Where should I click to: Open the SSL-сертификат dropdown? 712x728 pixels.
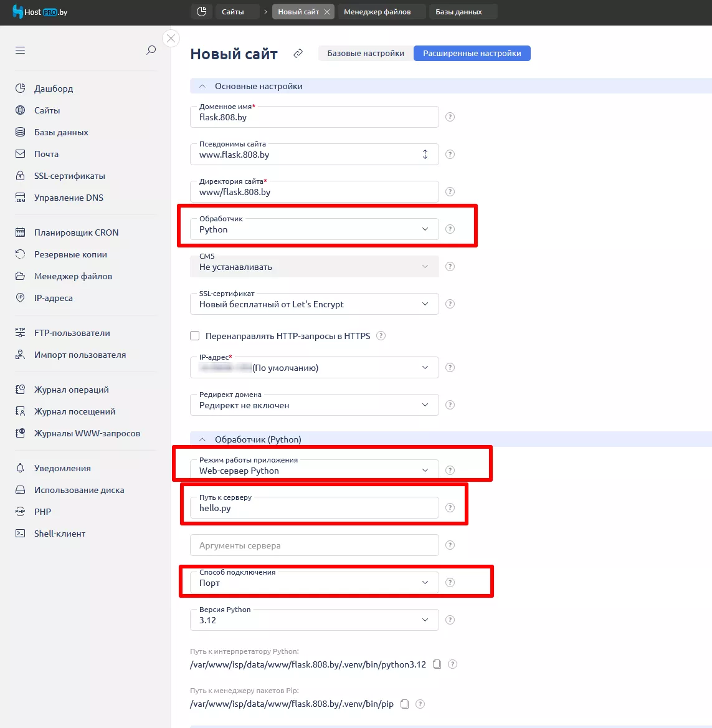[x=314, y=304]
